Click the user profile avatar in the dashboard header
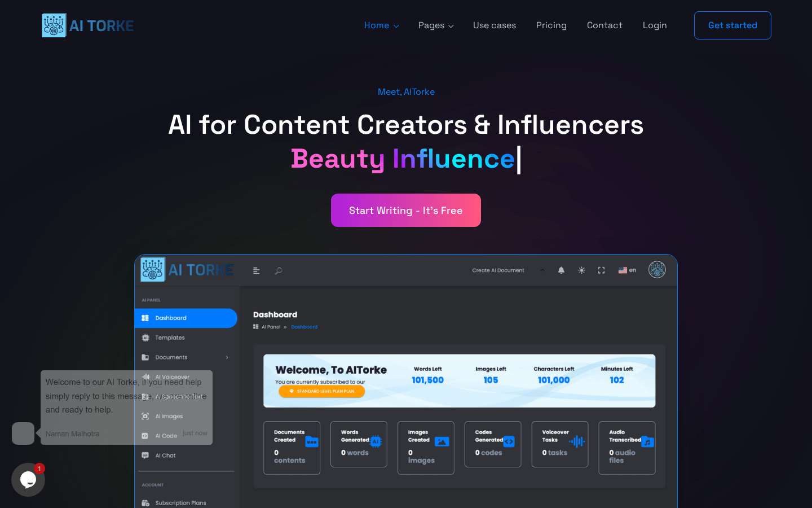Image resolution: width=812 pixels, height=508 pixels. 657,270
